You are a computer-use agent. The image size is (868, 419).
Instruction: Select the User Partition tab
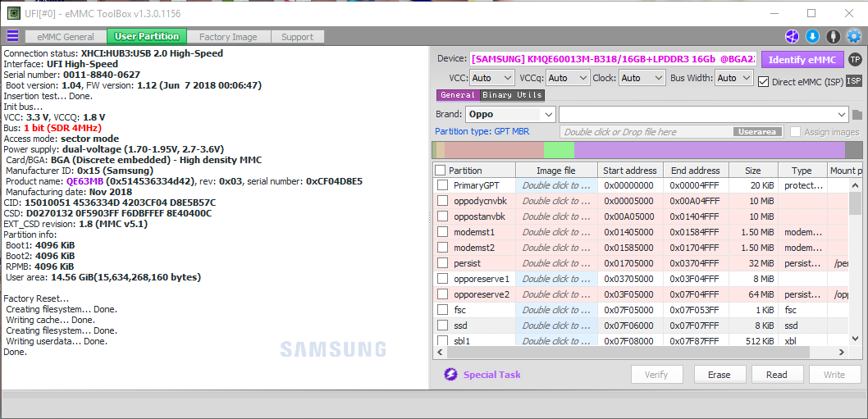point(147,37)
